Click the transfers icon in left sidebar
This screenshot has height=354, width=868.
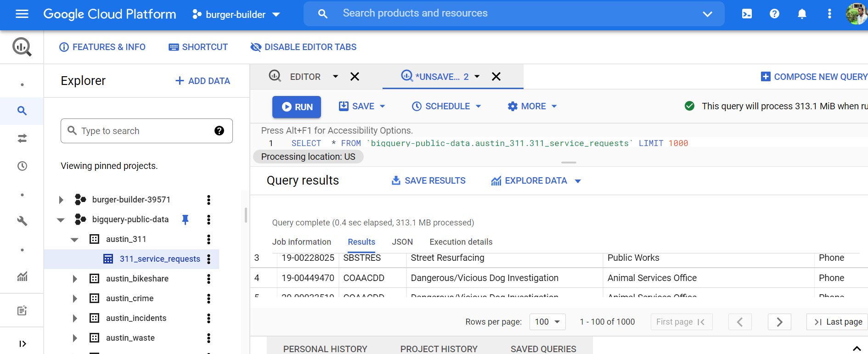[22, 138]
